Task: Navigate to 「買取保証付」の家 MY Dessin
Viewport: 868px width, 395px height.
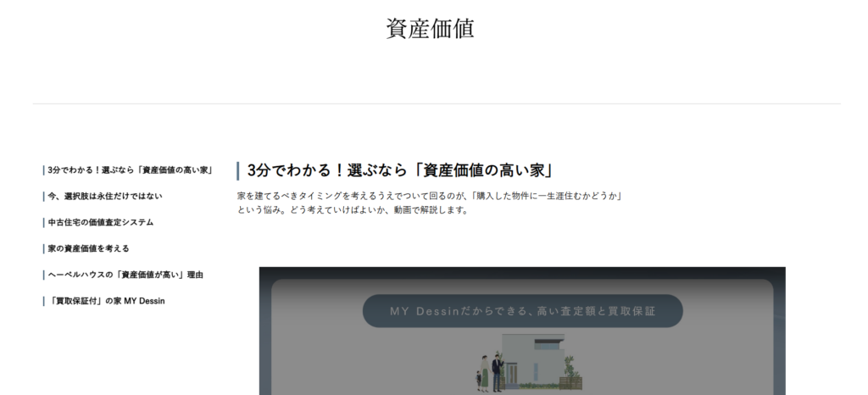Action: click(106, 302)
